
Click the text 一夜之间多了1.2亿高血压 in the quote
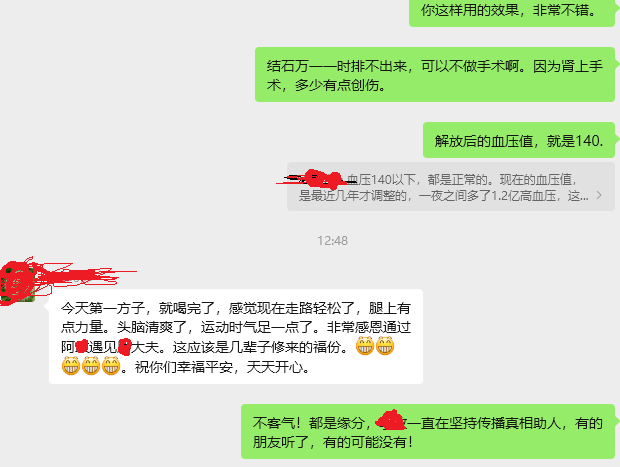487,196
